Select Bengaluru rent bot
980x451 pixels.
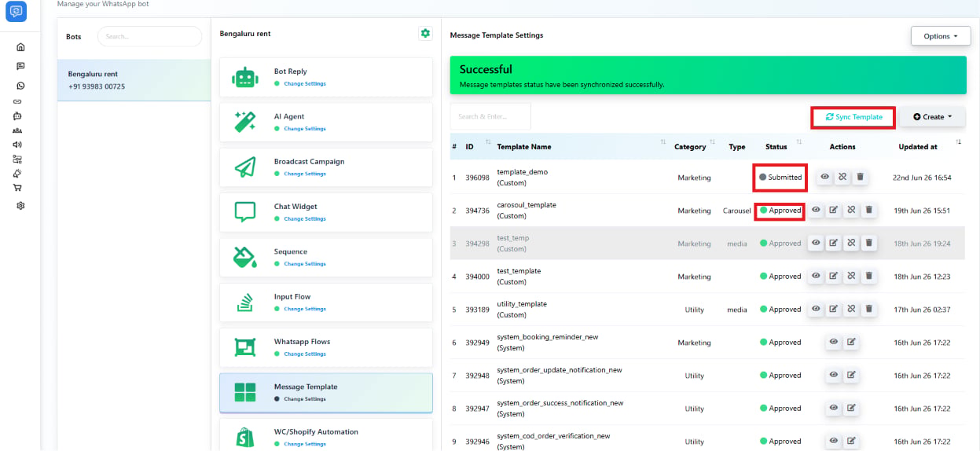pos(134,80)
